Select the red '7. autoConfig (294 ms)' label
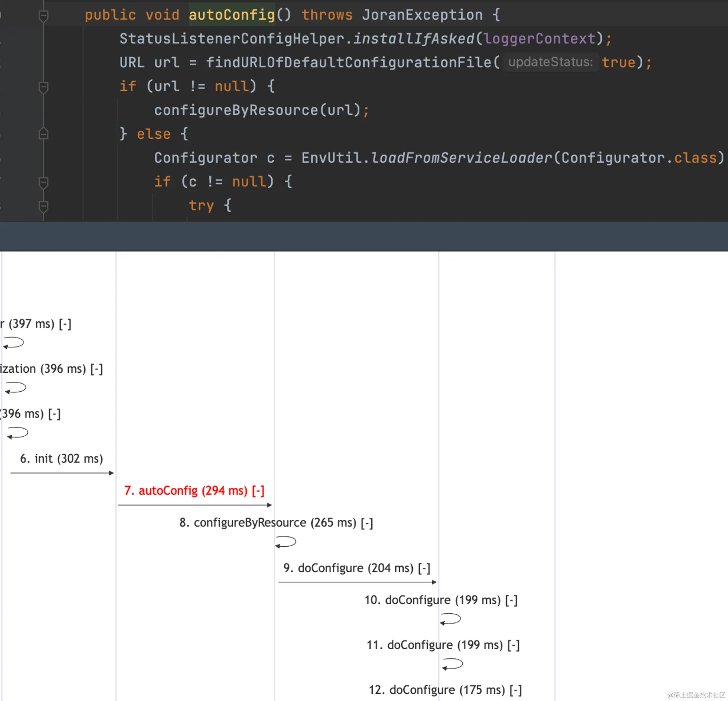The width and height of the screenshot is (728, 701). tap(186, 491)
